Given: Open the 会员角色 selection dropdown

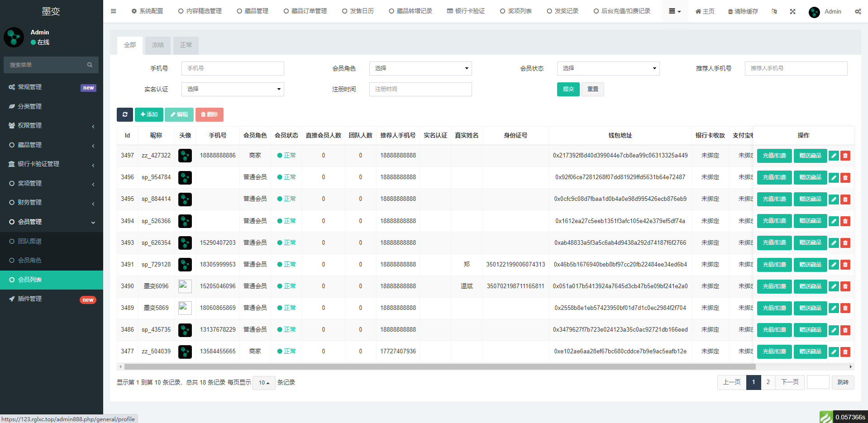Looking at the screenshot, I should 420,68.
